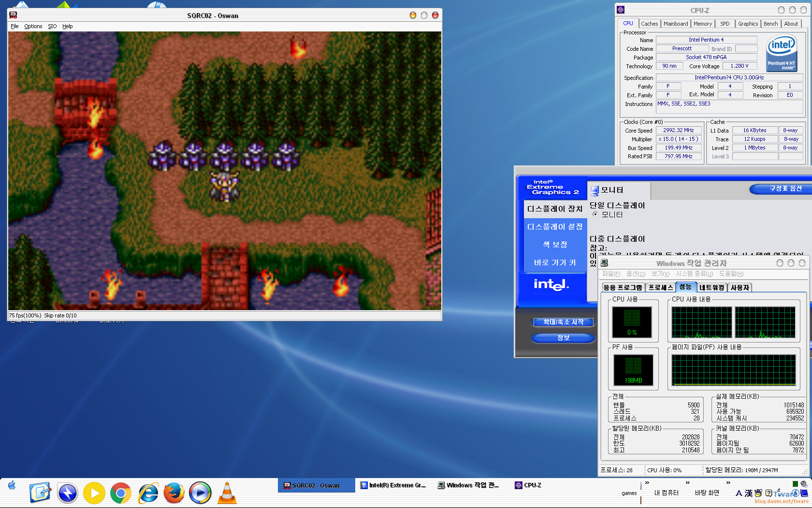812x508 pixels.
Task: Switch to the Graphics tab in CPU-Z
Action: click(748, 24)
